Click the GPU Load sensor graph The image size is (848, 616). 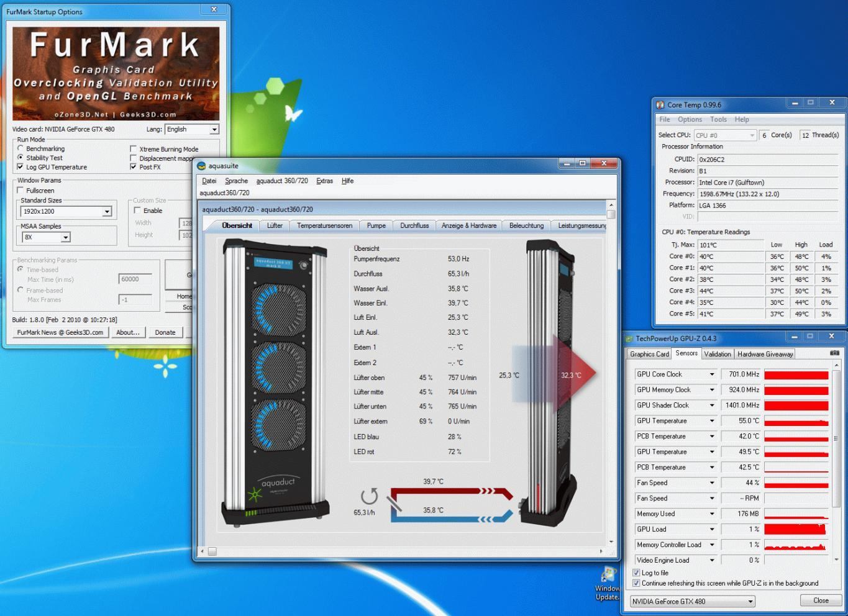pos(796,530)
